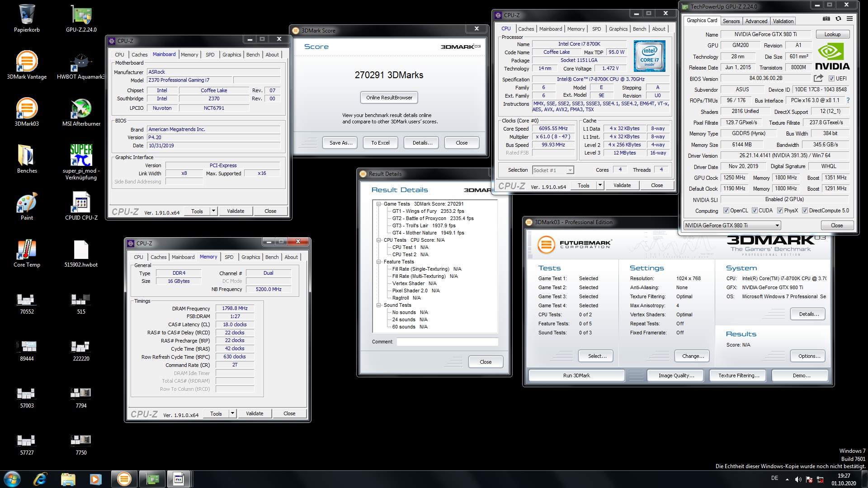Click the DE language indicator in taskbar
The width and height of the screenshot is (868, 488).
coord(774,478)
